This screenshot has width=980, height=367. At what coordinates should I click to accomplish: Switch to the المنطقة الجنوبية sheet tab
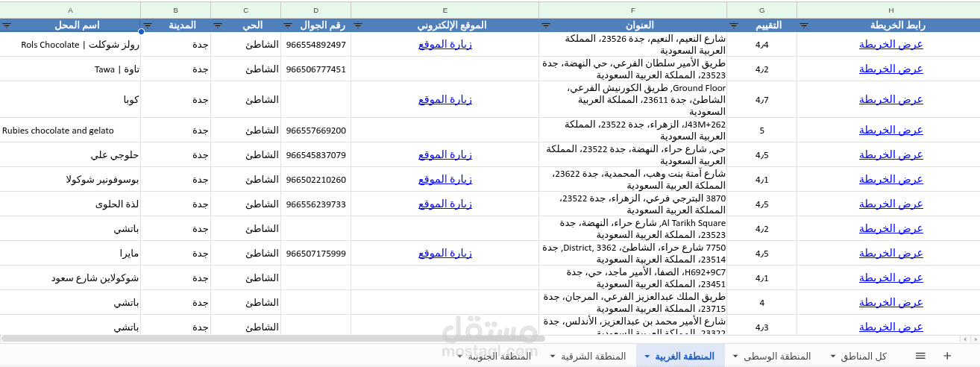(500, 356)
